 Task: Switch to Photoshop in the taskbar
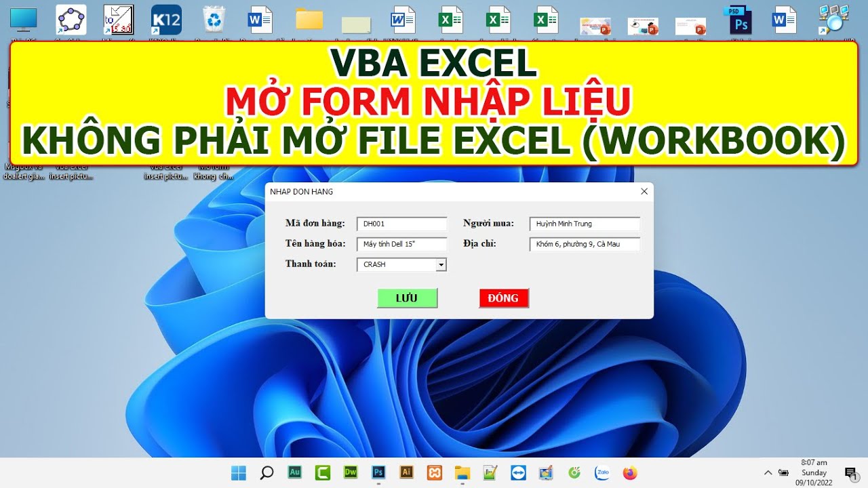[378, 472]
